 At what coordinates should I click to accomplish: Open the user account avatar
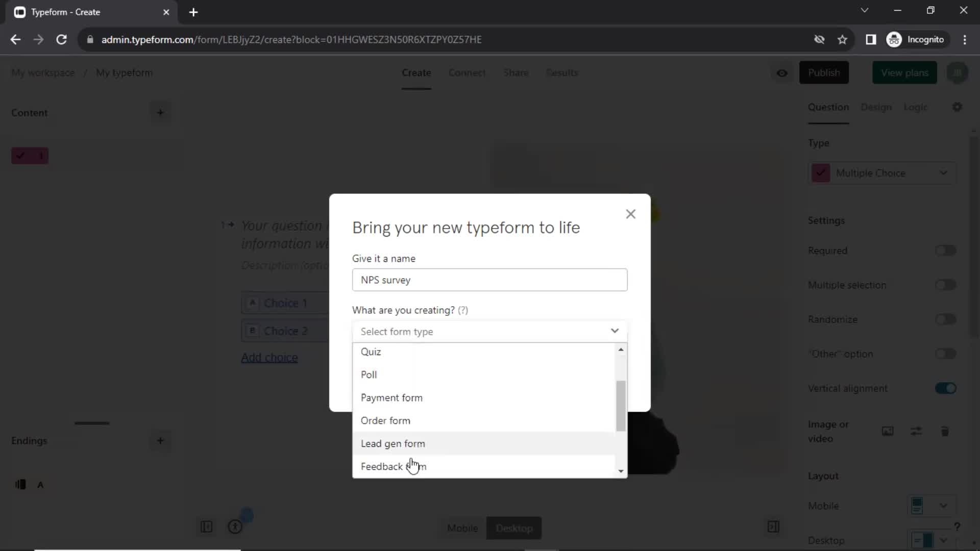(957, 72)
